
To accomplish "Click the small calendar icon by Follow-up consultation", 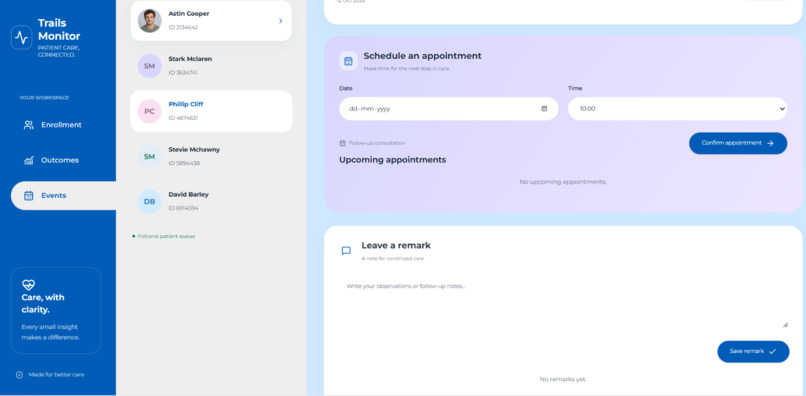I will (x=342, y=143).
